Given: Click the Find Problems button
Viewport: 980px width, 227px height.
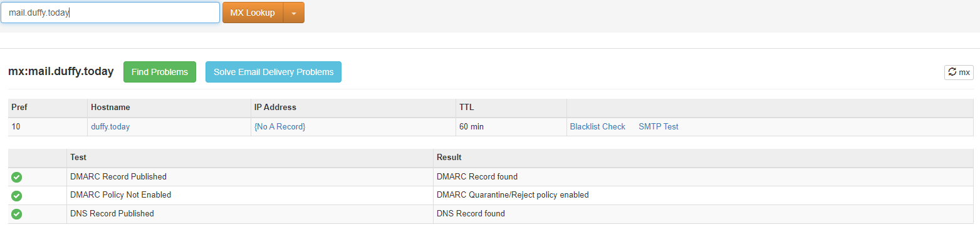Looking at the screenshot, I should [160, 72].
